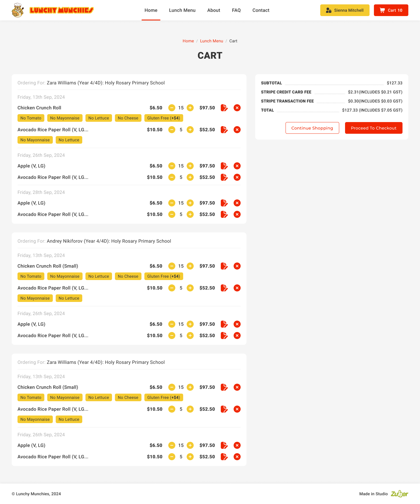Edit the Apple item on Friday 28th Sep

[224, 203]
